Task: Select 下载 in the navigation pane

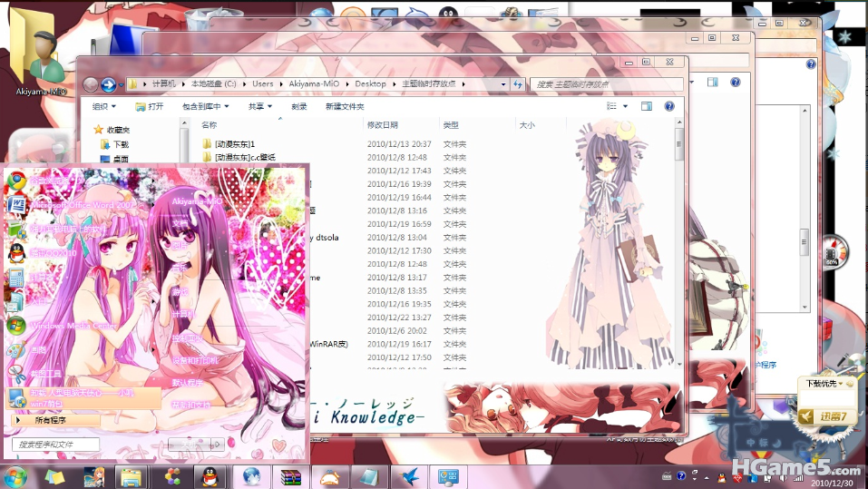Action: click(115, 144)
